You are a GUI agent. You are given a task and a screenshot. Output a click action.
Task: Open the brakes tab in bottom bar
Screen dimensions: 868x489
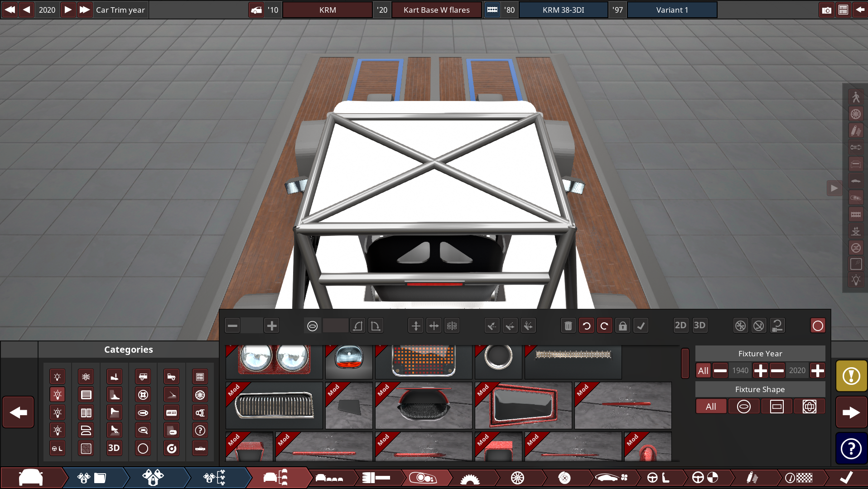tap(564, 478)
